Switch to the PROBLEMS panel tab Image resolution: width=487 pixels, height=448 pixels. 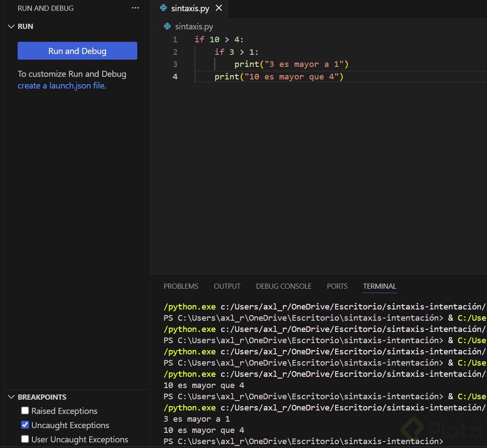point(181,286)
